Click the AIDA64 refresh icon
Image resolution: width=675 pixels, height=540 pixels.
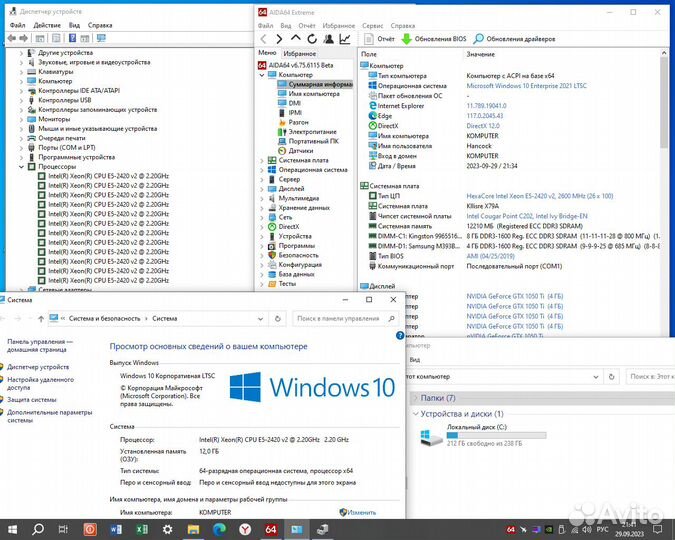[x=312, y=39]
